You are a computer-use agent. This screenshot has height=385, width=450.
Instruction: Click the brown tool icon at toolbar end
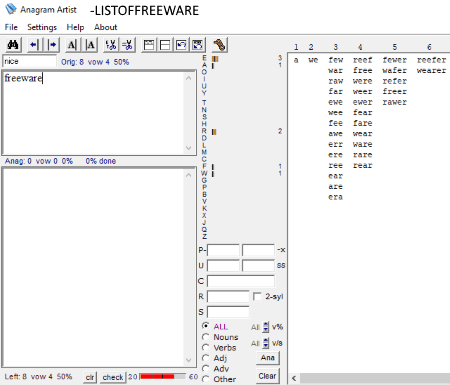coord(220,45)
